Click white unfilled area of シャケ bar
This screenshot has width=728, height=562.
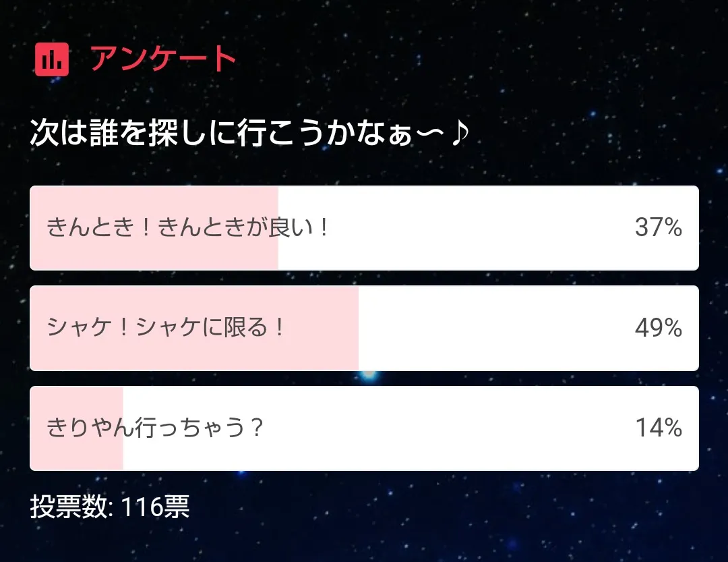(492, 329)
